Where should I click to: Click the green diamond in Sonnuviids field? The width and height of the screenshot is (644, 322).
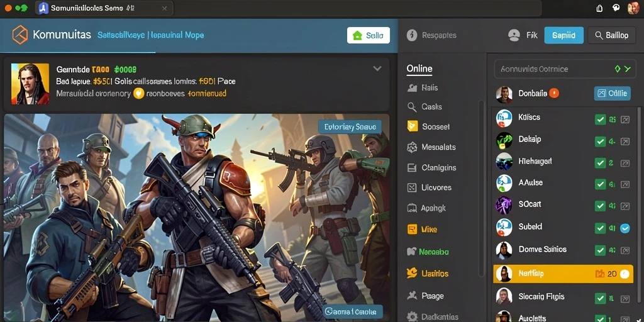coord(618,69)
